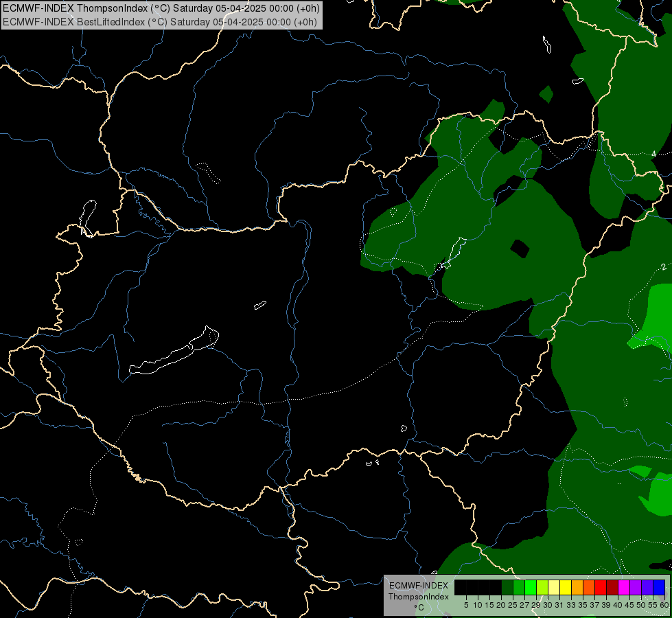Select dark orange 35-37 legend swatch

589,587
